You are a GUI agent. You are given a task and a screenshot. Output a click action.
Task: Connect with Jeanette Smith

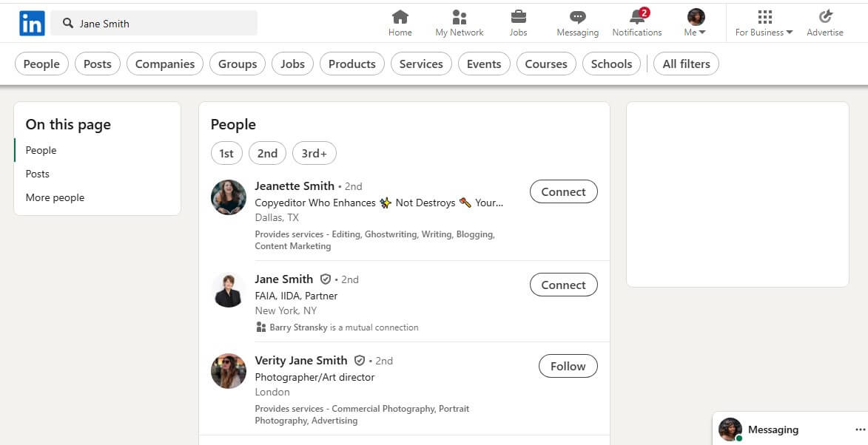(563, 191)
